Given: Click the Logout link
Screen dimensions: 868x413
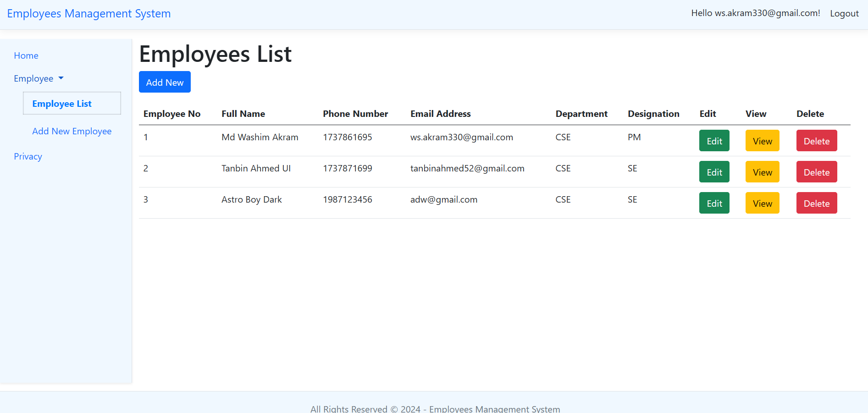Looking at the screenshot, I should (844, 14).
